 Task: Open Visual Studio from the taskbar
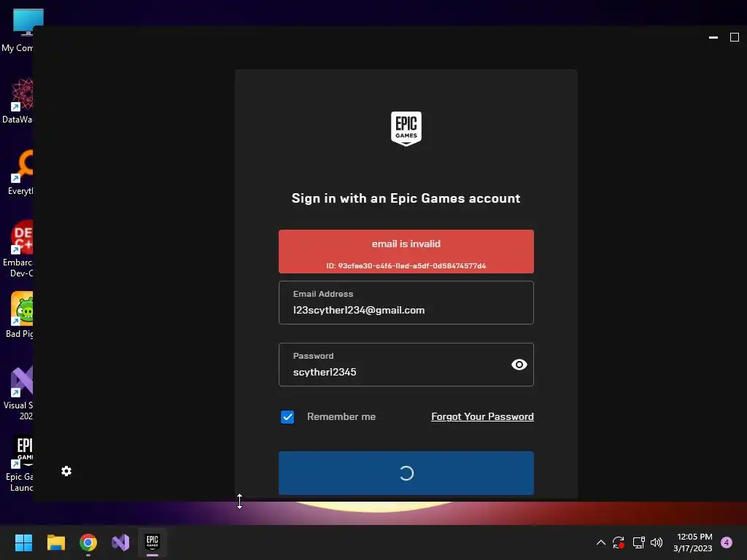coord(120,542)
